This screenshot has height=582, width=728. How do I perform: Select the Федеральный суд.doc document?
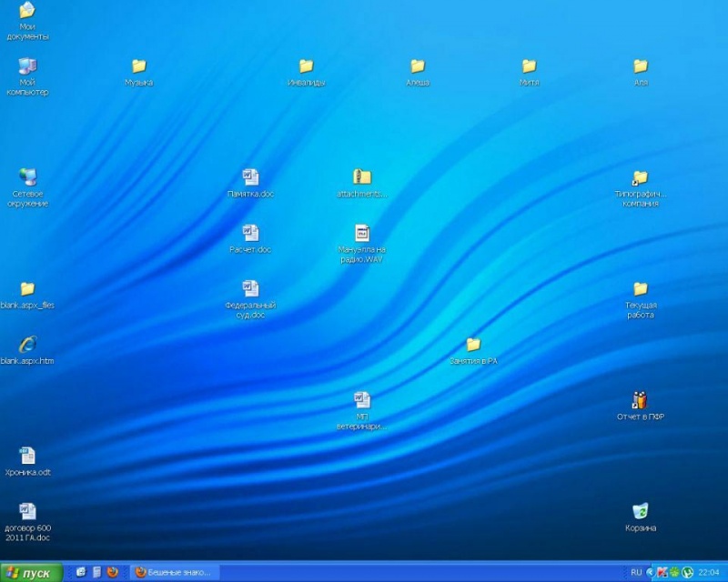(250, 289)
